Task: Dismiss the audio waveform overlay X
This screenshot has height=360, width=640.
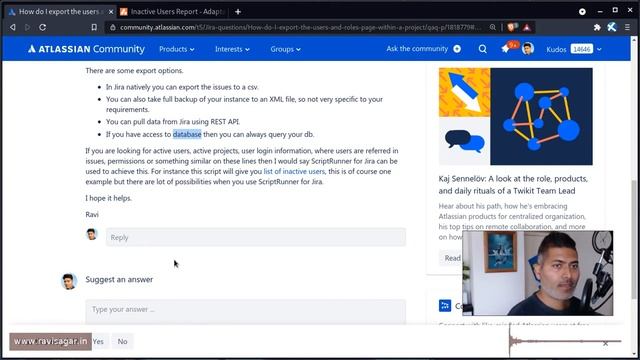Action: pos(605,344)
